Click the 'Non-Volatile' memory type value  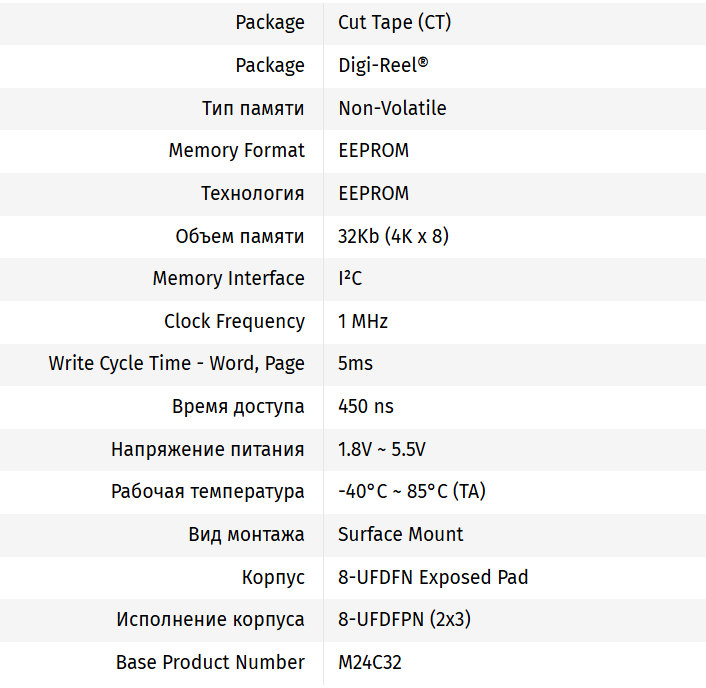click(x=392, y=108)
